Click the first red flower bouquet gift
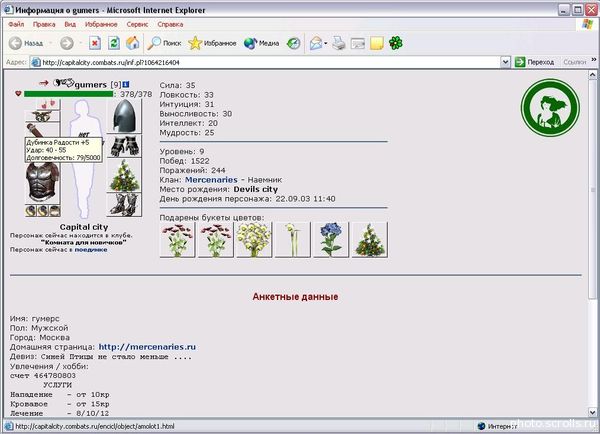600x434 pixels. point(177,240)
